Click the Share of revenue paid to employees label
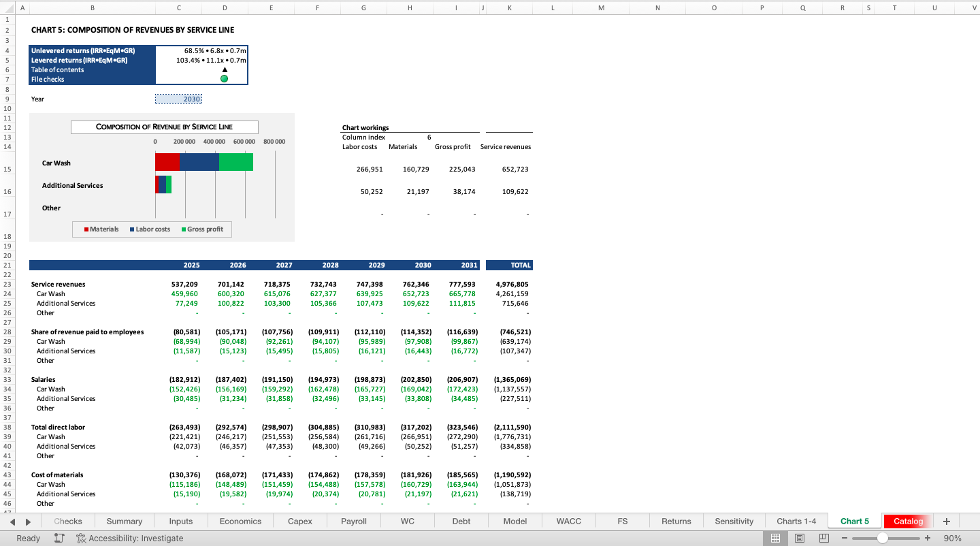Viewport: 980px width, 546px height. (x=87, y=332)
